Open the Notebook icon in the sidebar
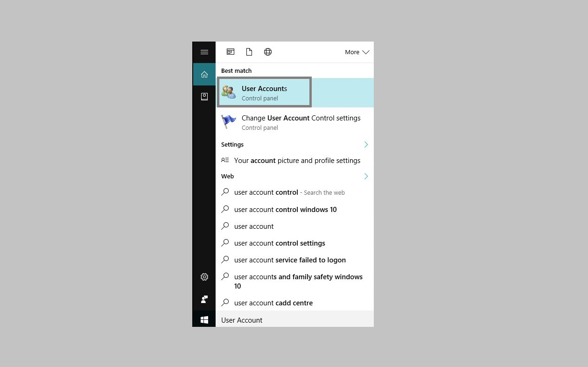This screenshot has width=588, height=367. (x=204, y=97)
